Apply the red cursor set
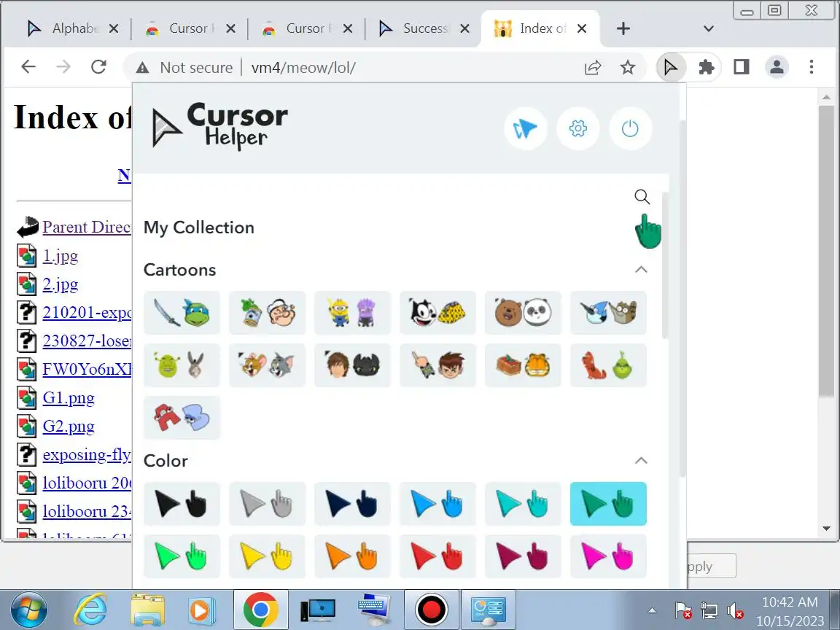This screenshot has height=630, width=840. tap(437, 556)
